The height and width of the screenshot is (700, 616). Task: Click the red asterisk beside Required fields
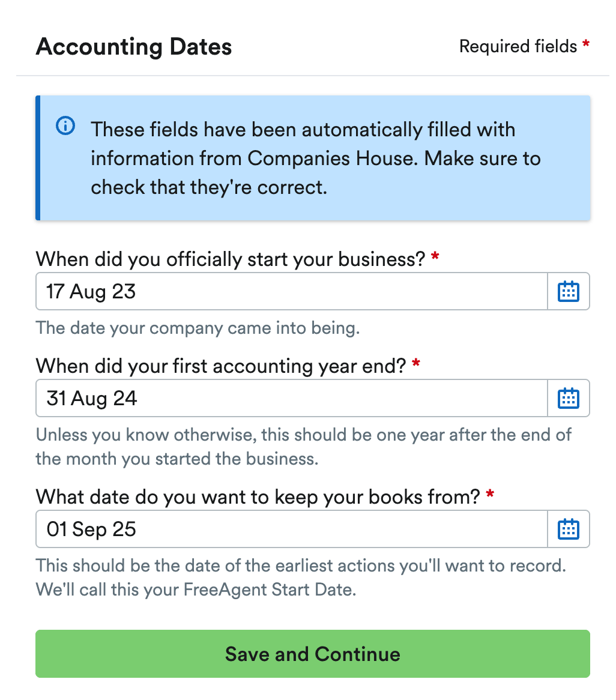586,45
